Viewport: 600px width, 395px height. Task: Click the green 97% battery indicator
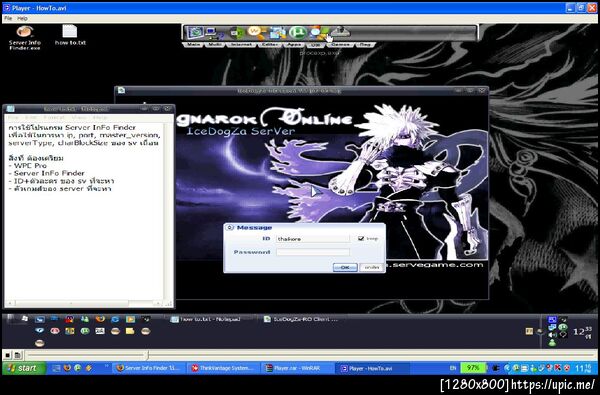coord(473,368)
